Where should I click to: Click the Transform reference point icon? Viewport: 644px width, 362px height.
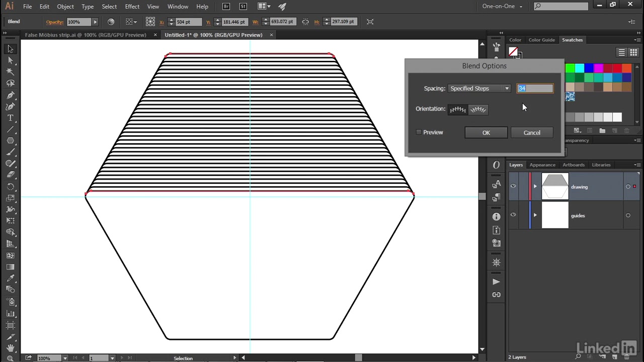click(x=150, y=22)
